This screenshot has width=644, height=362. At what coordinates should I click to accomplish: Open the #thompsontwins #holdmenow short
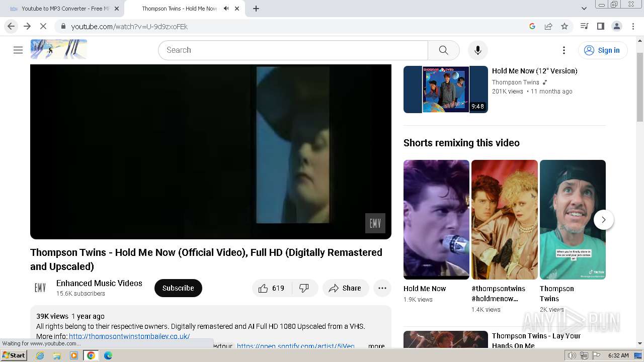tap(505, 219)
